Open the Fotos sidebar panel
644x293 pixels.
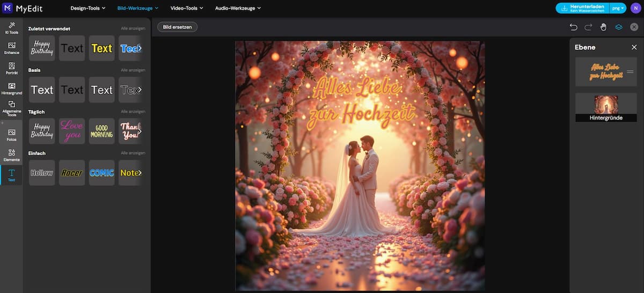coord(11,135)
